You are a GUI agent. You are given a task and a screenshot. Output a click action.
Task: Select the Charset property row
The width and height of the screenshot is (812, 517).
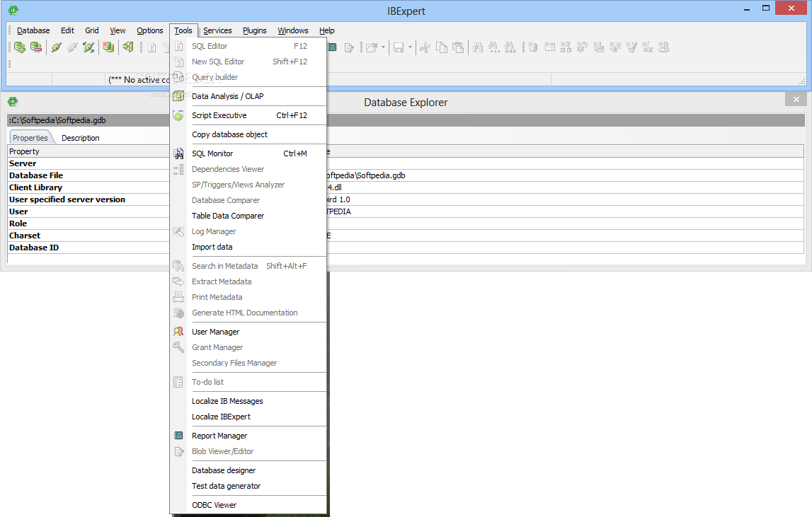[x=406, y=236]
